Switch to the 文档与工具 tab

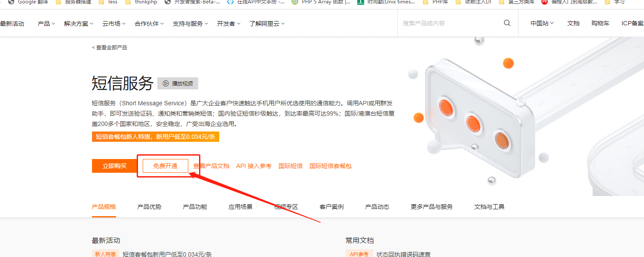(489, 207)
